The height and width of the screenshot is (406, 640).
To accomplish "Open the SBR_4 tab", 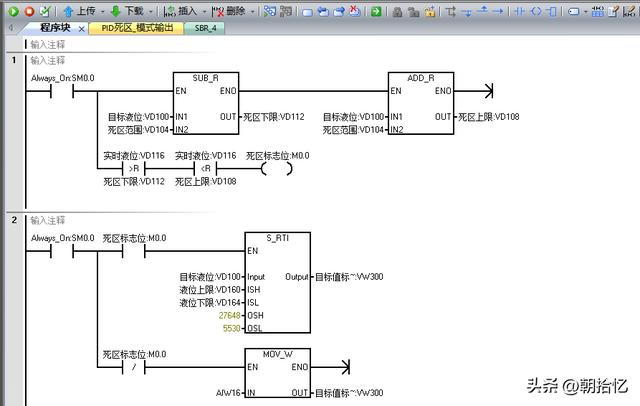I will [206, 28].
